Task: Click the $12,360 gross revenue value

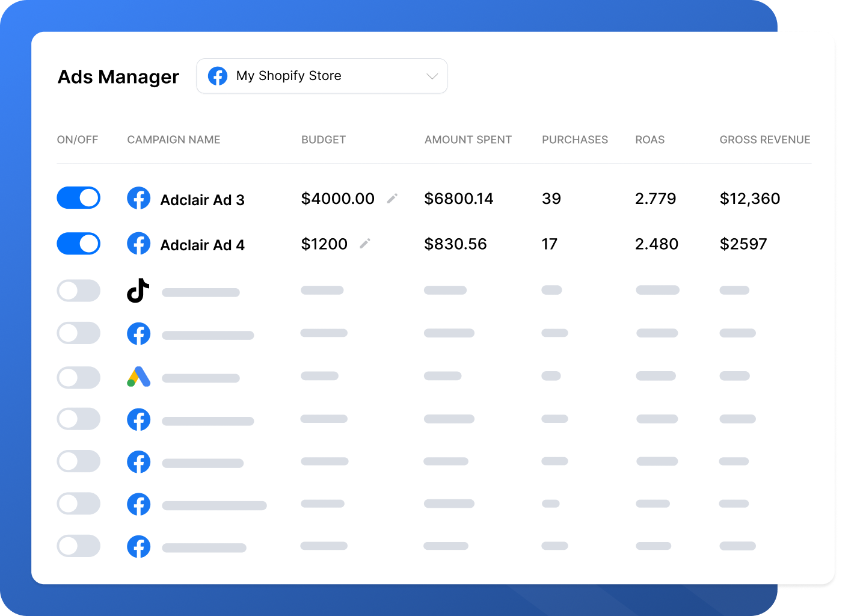Action: [x=750, y=199]
